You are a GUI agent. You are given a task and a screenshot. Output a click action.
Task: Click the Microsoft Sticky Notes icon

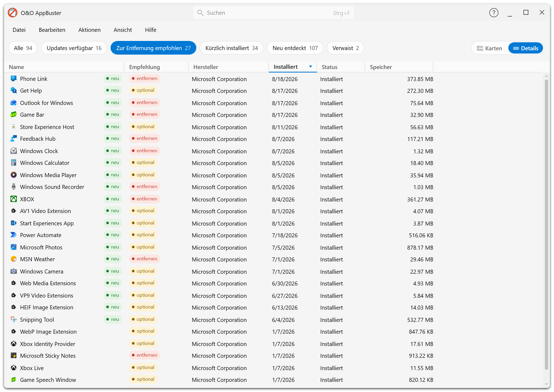(14, 355)
